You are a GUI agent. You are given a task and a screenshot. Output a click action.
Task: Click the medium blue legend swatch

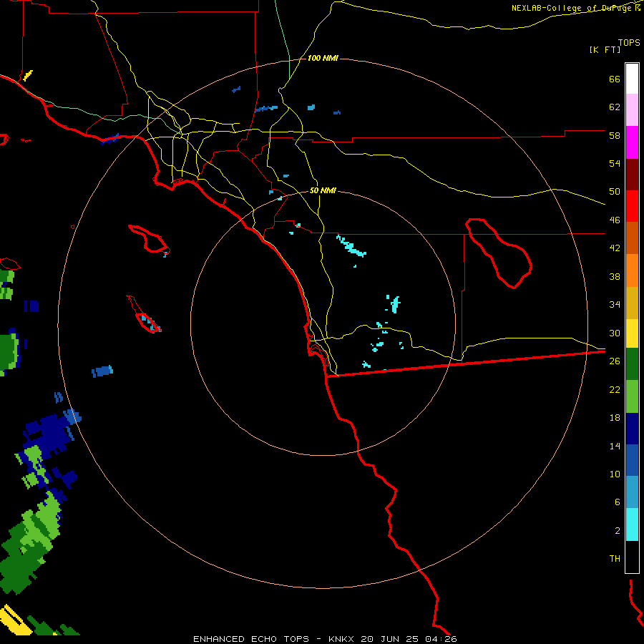(632, 460)
